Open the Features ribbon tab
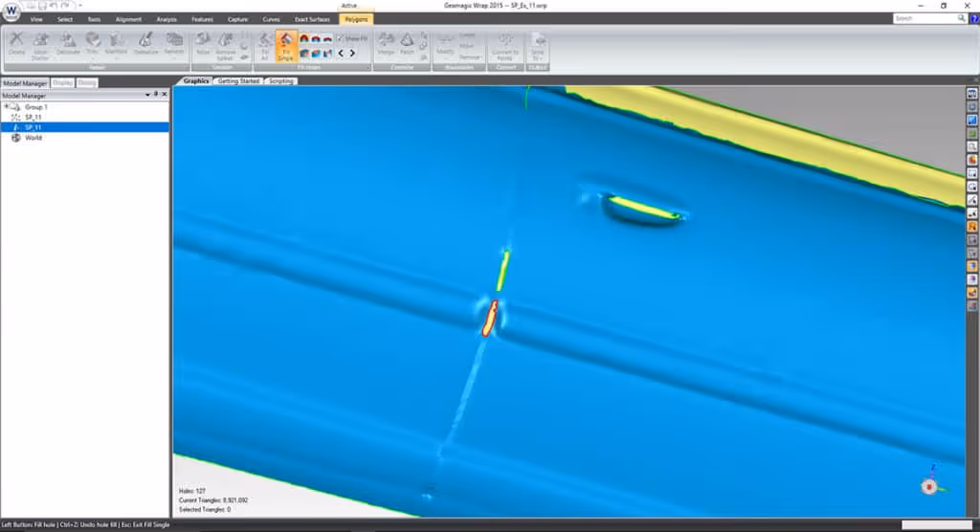The height and width of the screenshot is (532, 980). tap(202, 19)
